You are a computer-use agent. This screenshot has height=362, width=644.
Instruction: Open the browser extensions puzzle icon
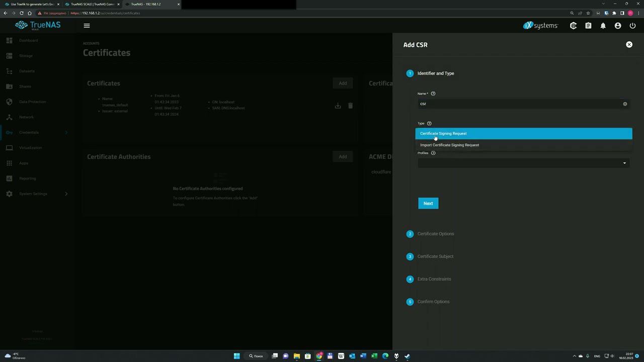[x=614, y=13]
